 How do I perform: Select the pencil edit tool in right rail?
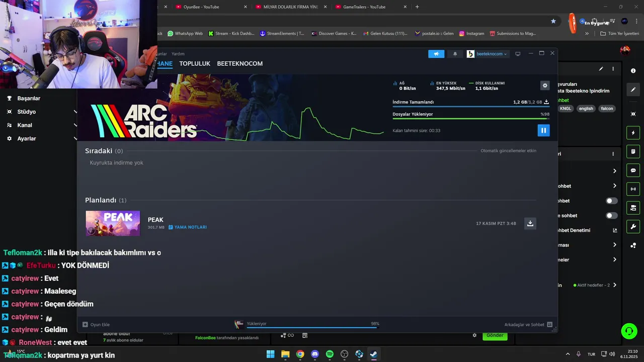pyautogui.click(x=633, y=89)
